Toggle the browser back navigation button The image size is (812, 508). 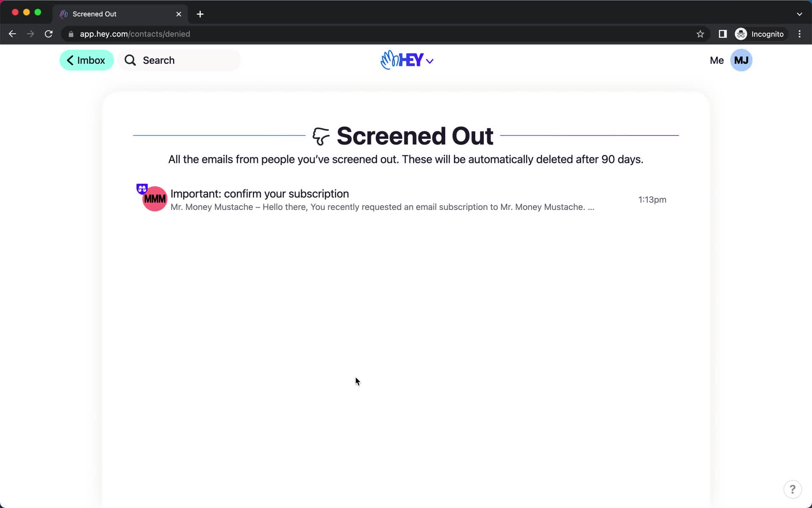tap(12, 34)
